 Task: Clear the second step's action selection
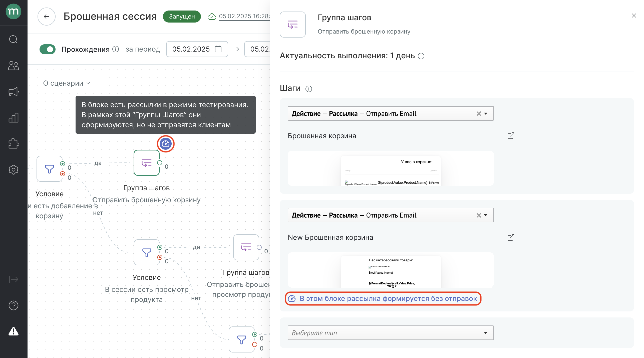pos(479,215)
